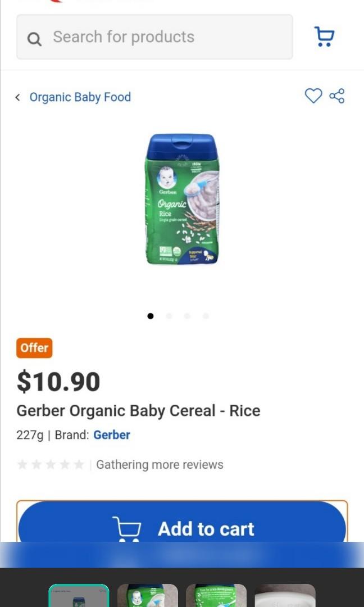Screen dimensions: 364x607
Task: Open the Gerber brand link
Action: [111, 435]
